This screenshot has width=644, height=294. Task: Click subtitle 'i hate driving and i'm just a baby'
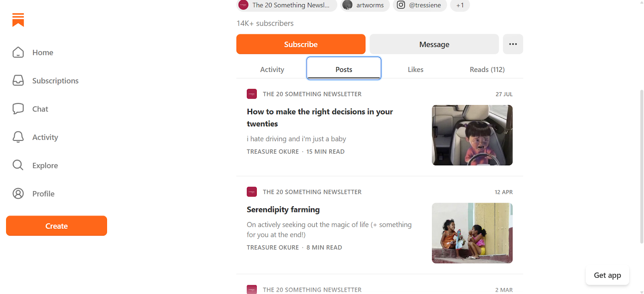296,139
